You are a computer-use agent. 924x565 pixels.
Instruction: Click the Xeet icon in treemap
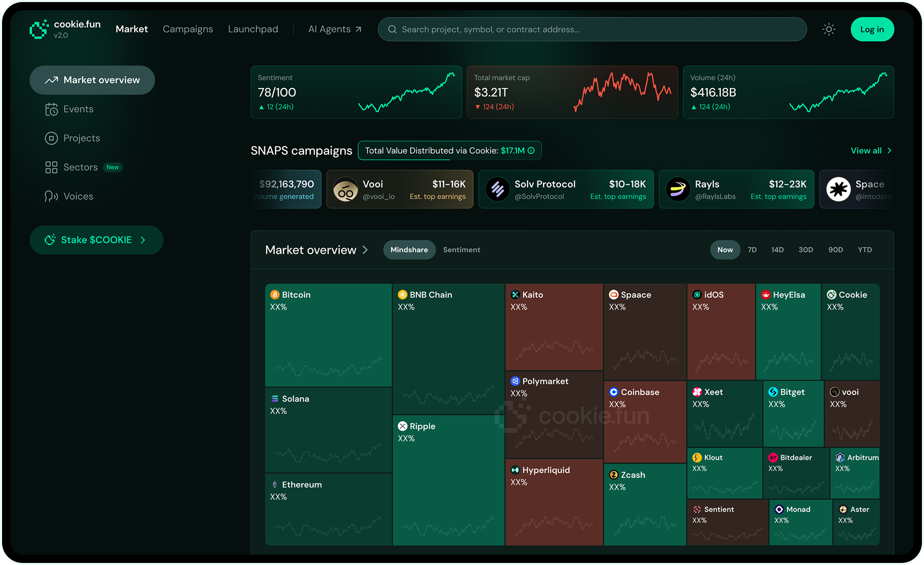697,392
